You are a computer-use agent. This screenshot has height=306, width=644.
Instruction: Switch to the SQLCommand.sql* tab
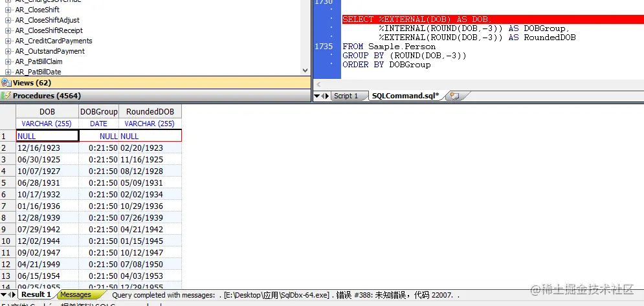tap(405, 96)
